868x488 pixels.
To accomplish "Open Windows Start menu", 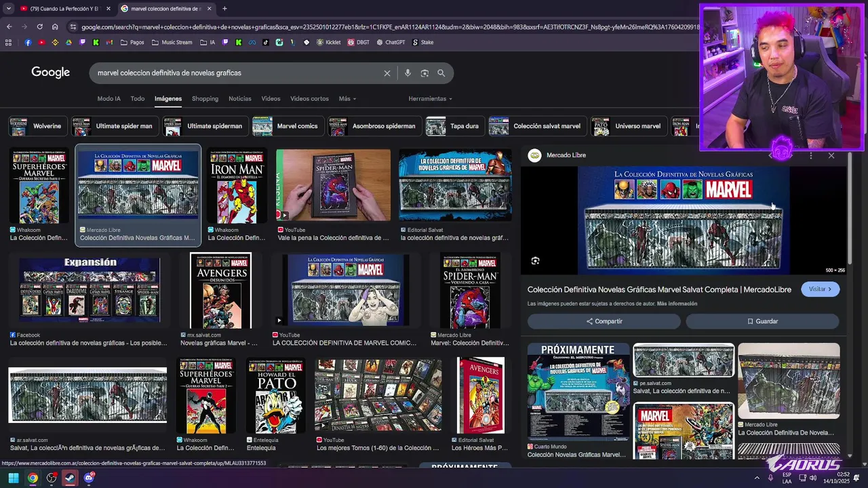I will [13, 478].
